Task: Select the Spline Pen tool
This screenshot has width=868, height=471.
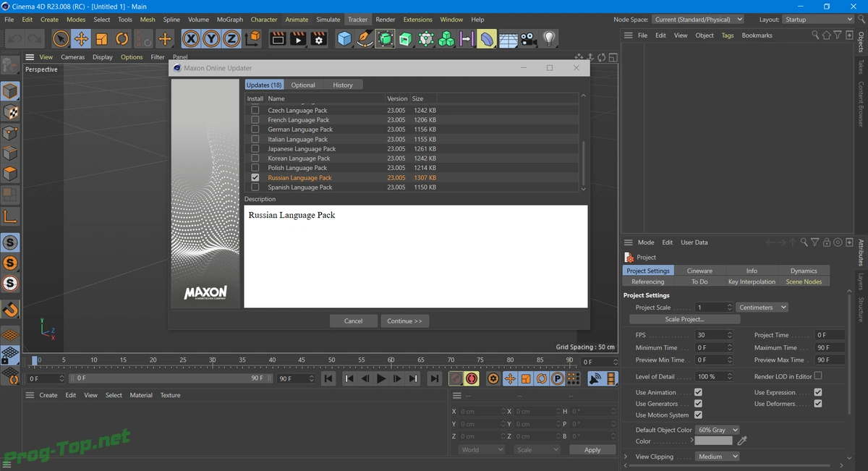Action: pyautogui.click(x=365, y=38)
